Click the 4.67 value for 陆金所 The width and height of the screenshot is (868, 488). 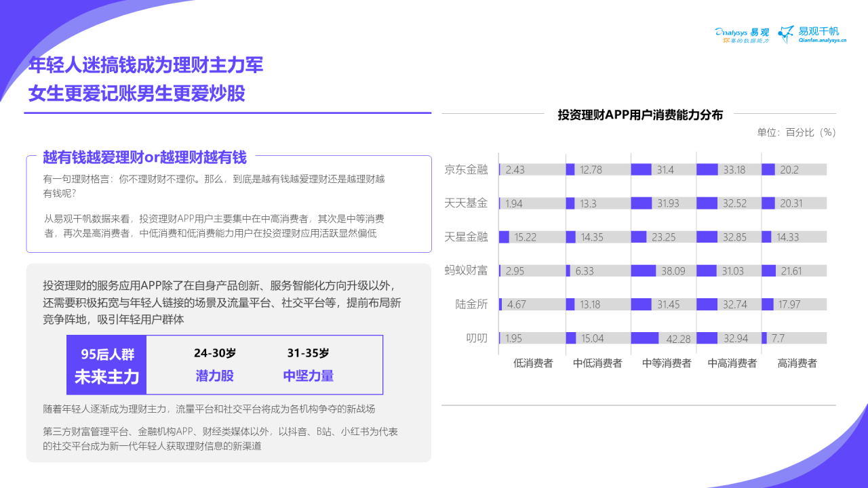pyautogui.click(x=517, y=304)
